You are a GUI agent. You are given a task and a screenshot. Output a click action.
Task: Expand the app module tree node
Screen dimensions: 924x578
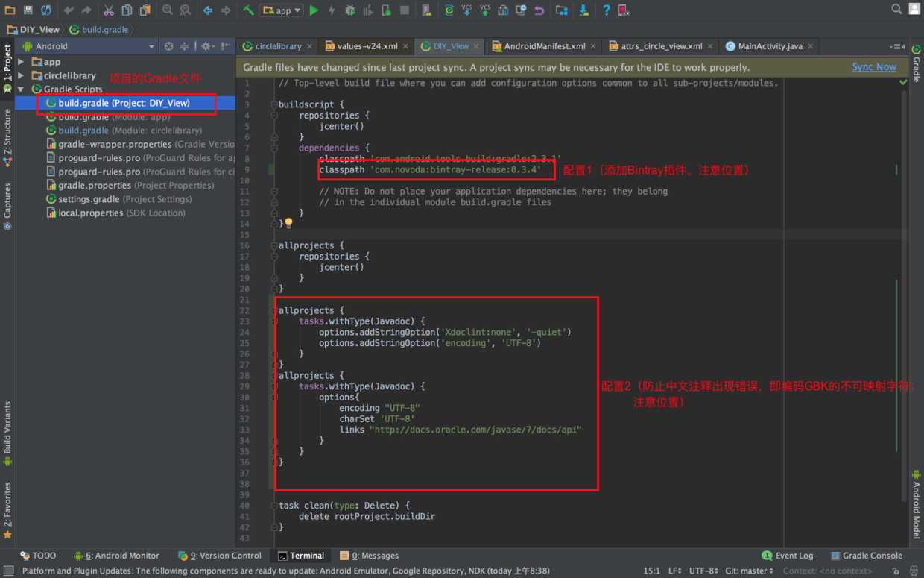[x=22, y=62]
